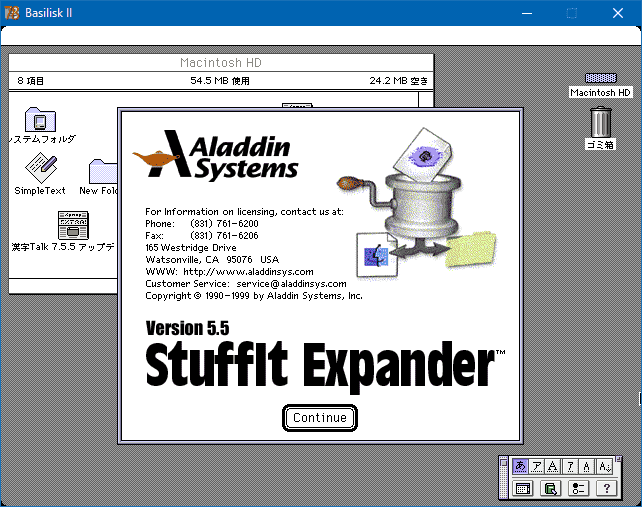Close the Basilisk II emulator window
This screenshot has height=507, width=642.
[x=618, y=13]
